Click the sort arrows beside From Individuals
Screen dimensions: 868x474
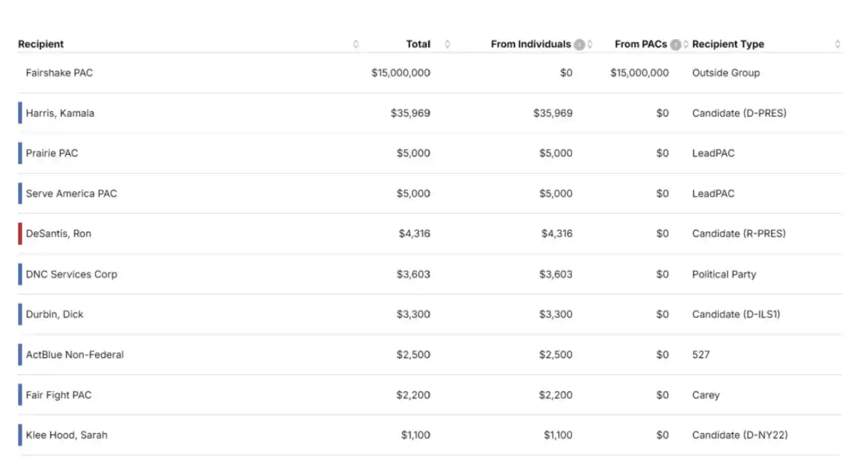coord(590,44)
